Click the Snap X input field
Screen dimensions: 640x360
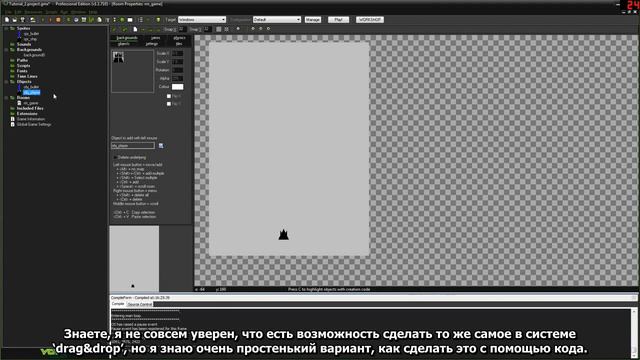pyautogui.click(x=182, y=29)
